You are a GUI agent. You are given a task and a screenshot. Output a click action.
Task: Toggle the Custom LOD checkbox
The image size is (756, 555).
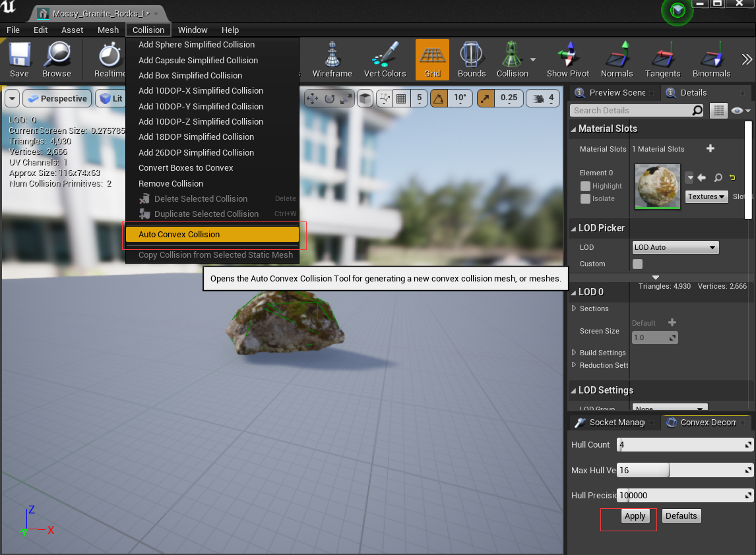[x=637, y=264]
